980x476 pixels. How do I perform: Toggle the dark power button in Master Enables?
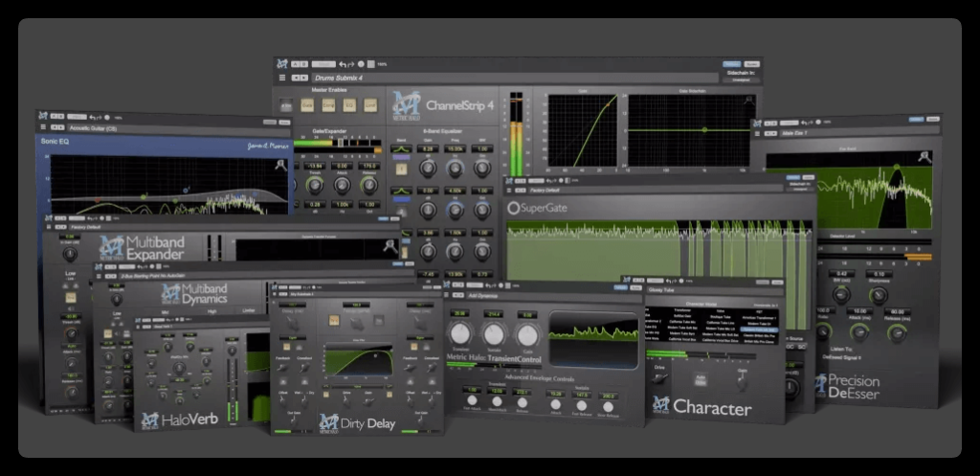285,105
